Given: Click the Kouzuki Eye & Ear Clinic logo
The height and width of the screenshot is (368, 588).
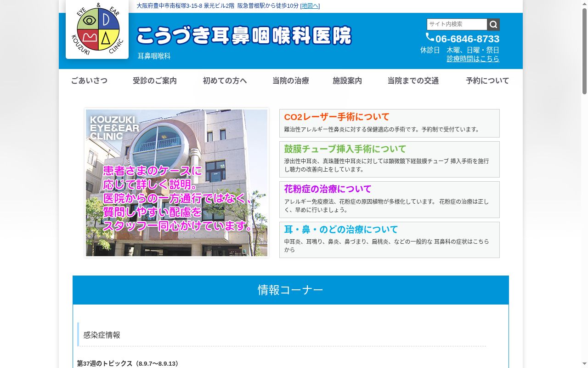Looking at the screenshot, I should (97, 29).
